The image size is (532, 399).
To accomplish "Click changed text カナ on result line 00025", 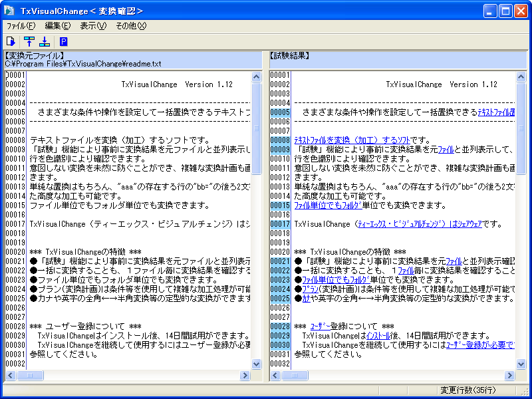I will [306, 299].
